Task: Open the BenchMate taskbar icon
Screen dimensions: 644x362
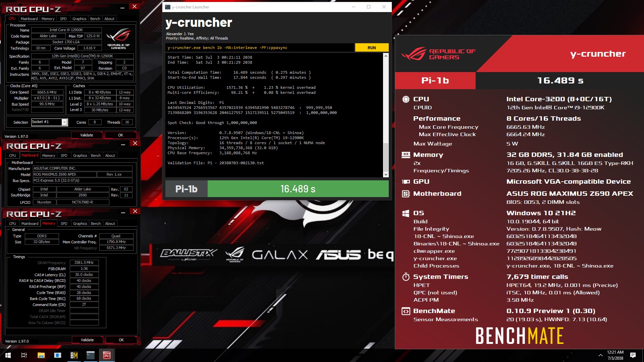Action: click(74, 355)
